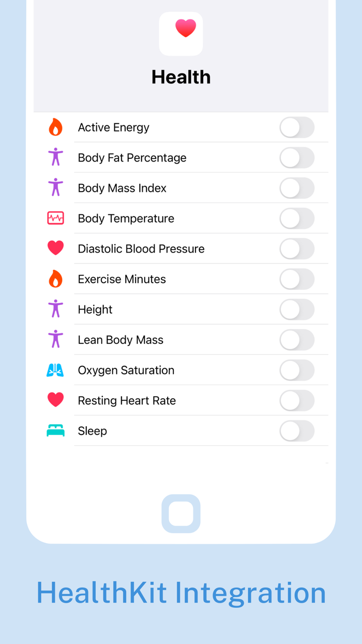Tap the Body Fat Percentage figure icon
Screen dimensions: 362x644
point(55,157)
